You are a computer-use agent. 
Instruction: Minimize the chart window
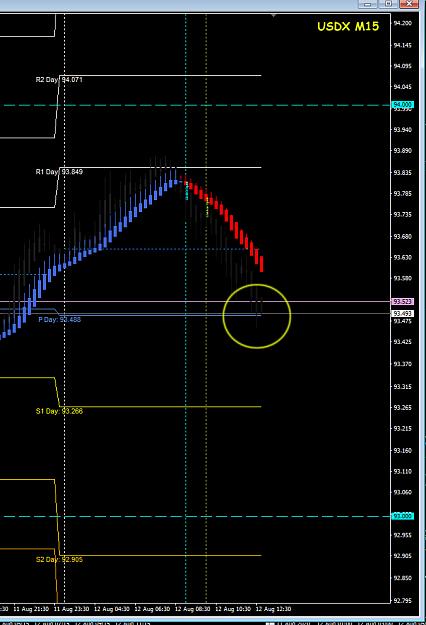point(368,4)
